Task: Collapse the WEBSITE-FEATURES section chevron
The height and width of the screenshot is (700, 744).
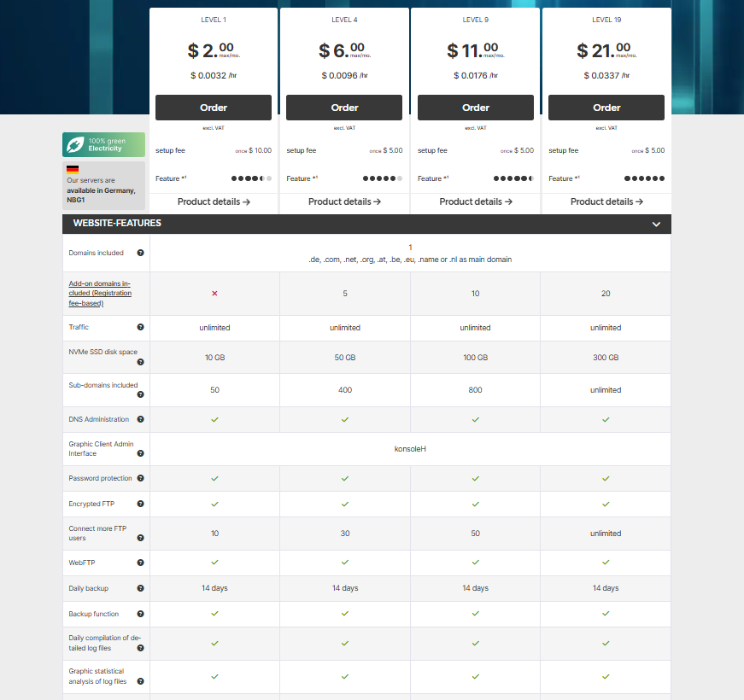Action: pyautogui.click(x=656, y=224)
